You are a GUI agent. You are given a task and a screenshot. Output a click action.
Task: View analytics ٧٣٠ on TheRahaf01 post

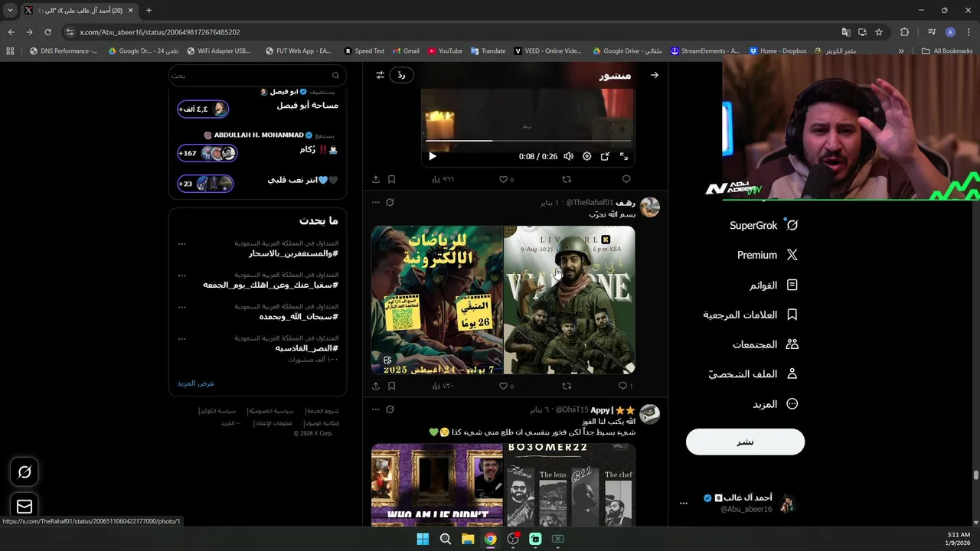[443, 386]
